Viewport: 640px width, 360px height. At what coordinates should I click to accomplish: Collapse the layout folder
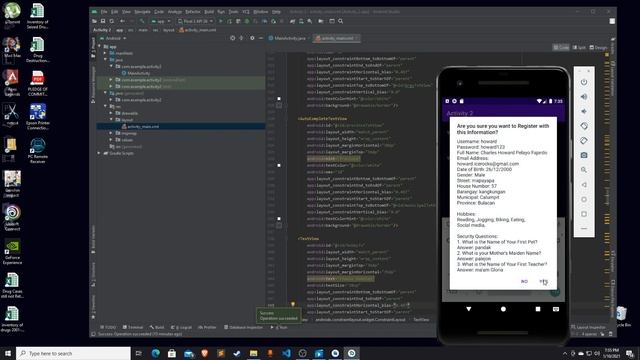pos(111,120)
